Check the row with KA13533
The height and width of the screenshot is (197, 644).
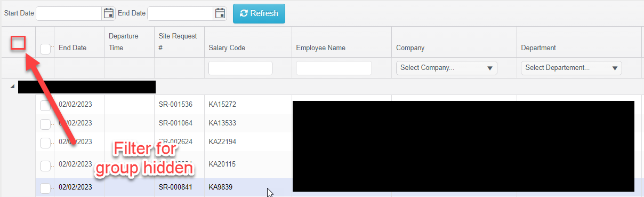point(45,124)
